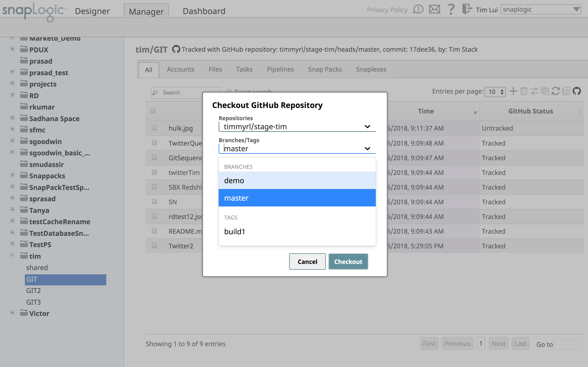
Task: Toggle the exact search checkbox
Action: point(229,92)
